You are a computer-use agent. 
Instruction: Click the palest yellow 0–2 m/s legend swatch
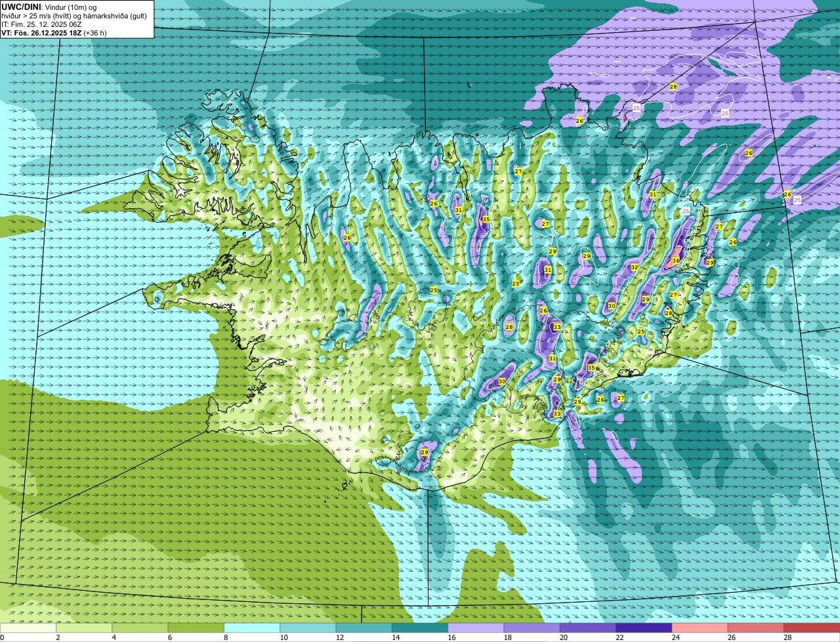pyautogui.click(x=28, y=628)
